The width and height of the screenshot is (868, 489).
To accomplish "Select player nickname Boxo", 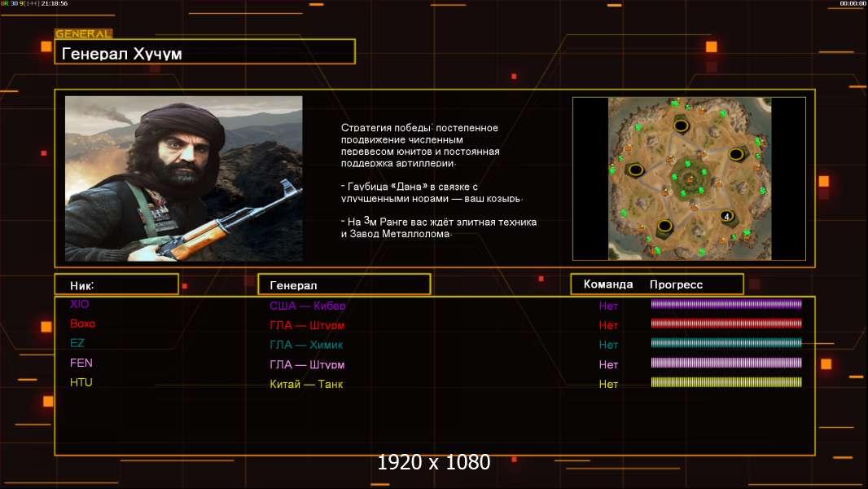I will point(82,324).
